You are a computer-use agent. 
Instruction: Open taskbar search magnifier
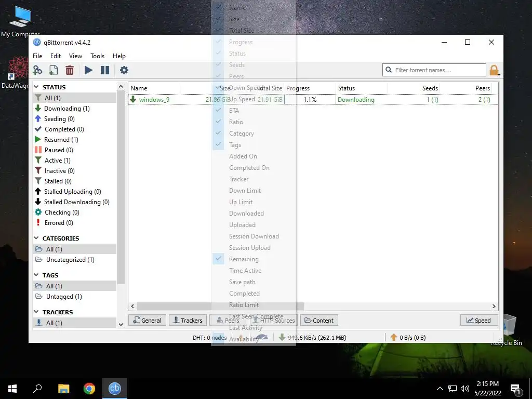pyautogui.click(x=37, y=389)
